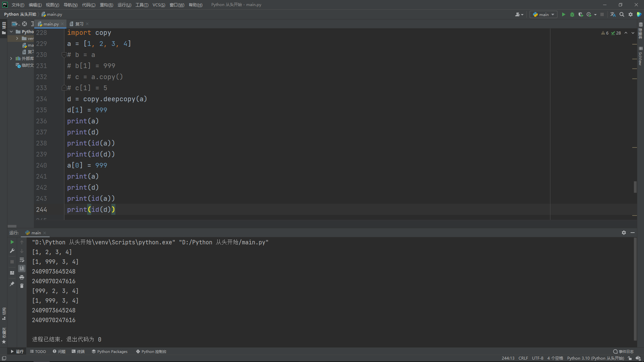Open Search Everywhere magnifier icon

(x=622, y=14)
